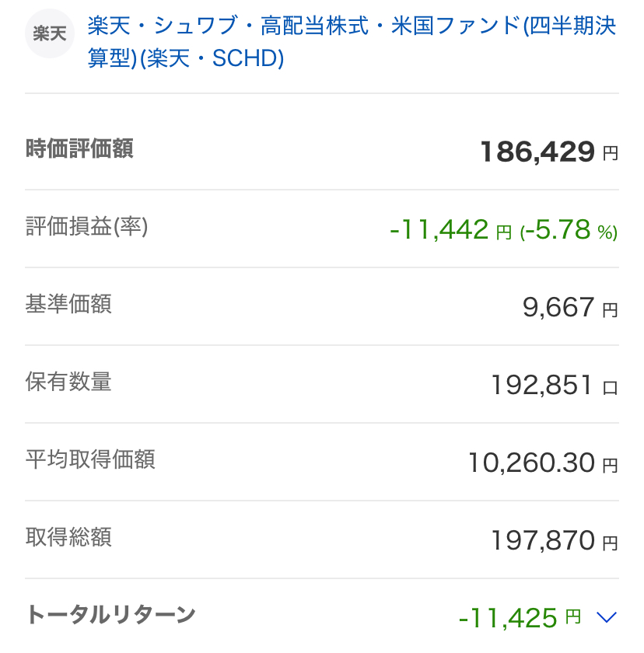This screenshot has width=644, height=653.
Task: Click the 時価評価額 label
Action: point(79,148)
